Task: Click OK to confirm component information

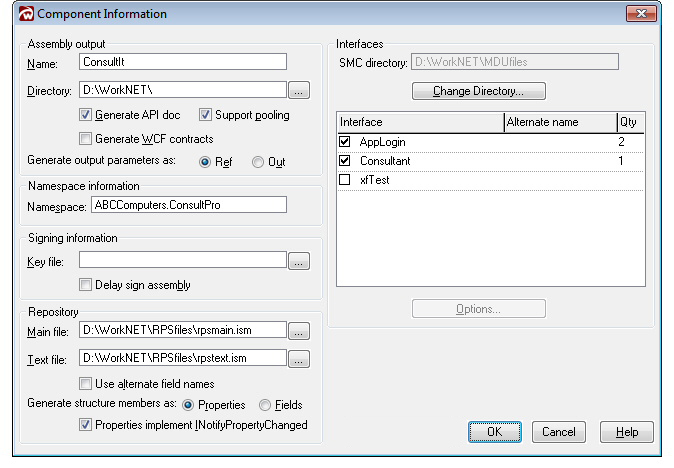Action: tap(495, 432)
